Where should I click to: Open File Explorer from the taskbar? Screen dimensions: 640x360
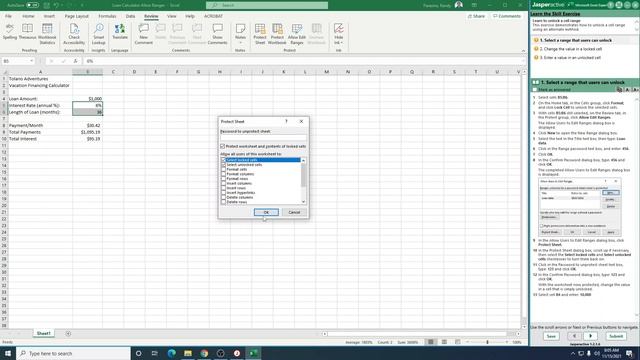188,353
